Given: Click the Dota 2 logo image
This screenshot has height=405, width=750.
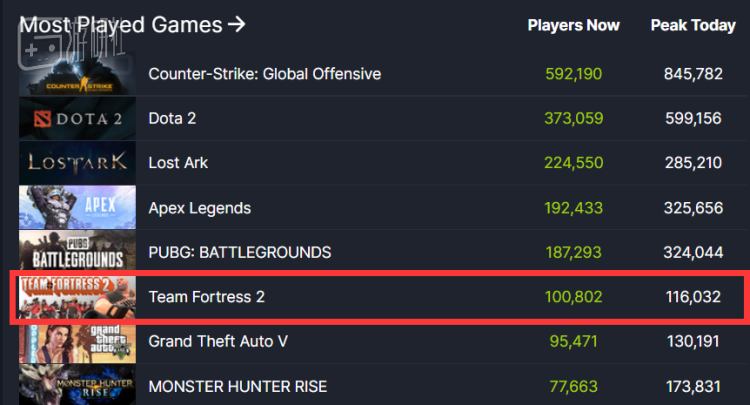Looking at the screenshot, I should click(x=78, y=118).
